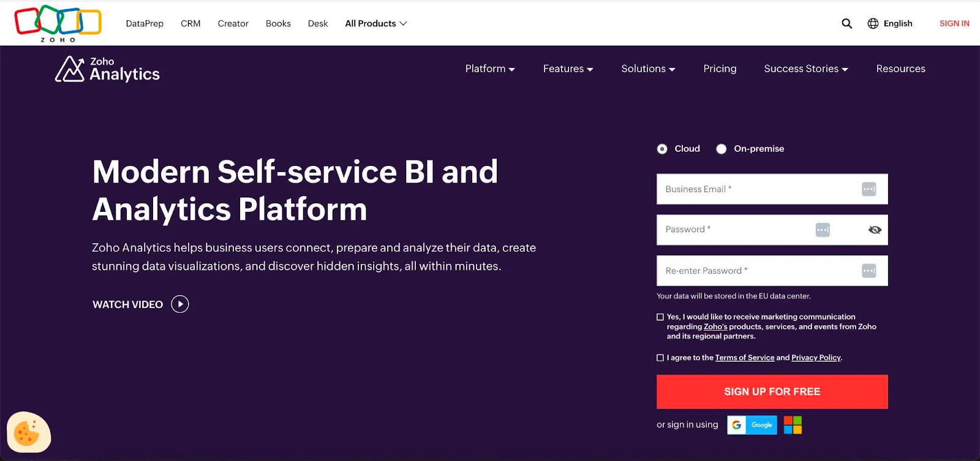Sign in using Microsoft icon
980x461 pixels.
click(793, 425)
